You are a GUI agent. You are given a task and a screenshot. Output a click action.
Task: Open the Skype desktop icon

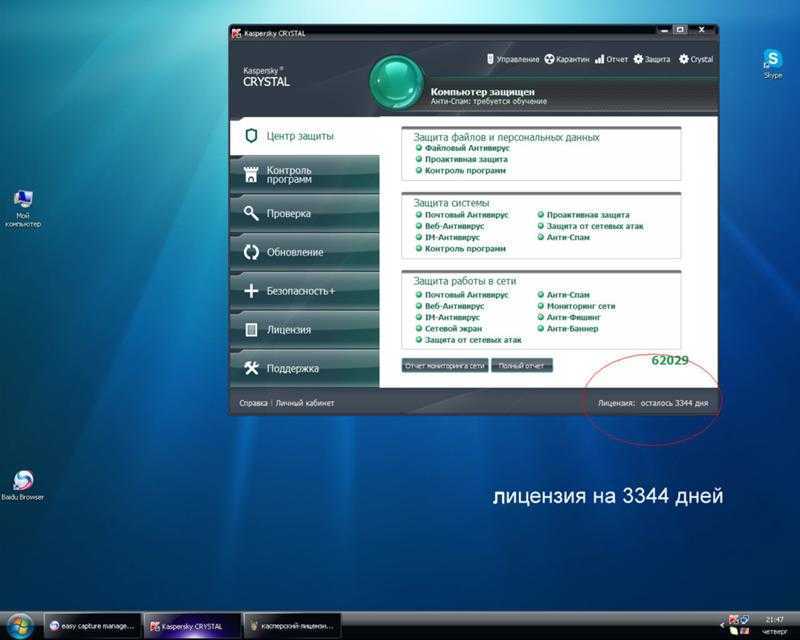coord(773,63)
